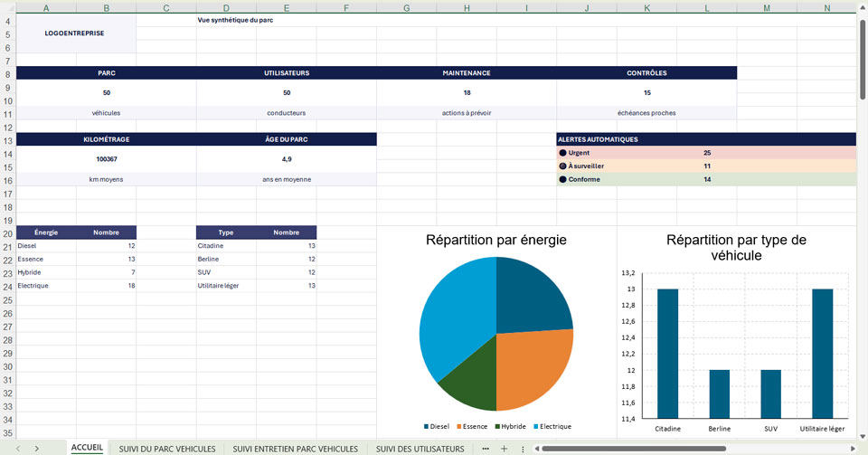Select the Citadine type cell
The width and height of the screenshot is (868, 455).
point(226,246)
